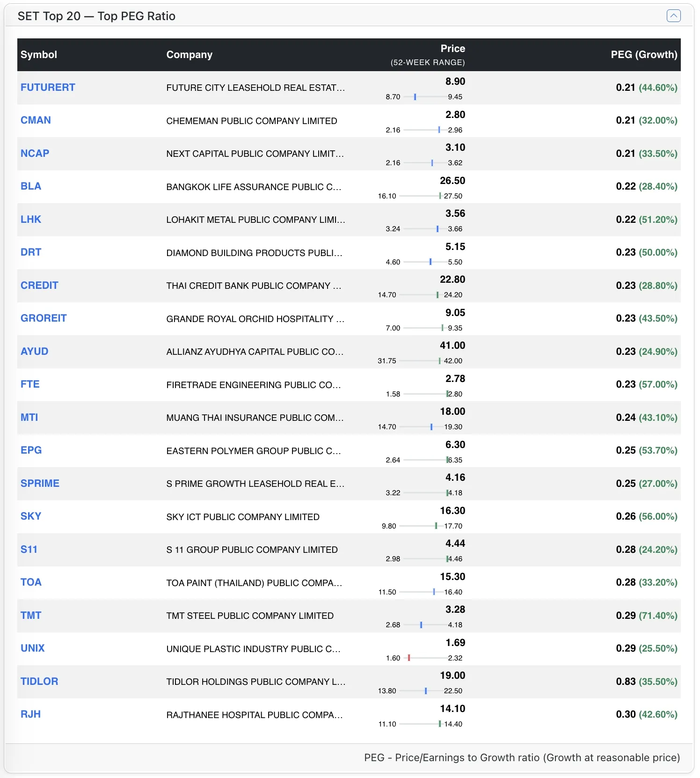
Task: Click the PEG (Growth) column header
Action: click(644, 55)
